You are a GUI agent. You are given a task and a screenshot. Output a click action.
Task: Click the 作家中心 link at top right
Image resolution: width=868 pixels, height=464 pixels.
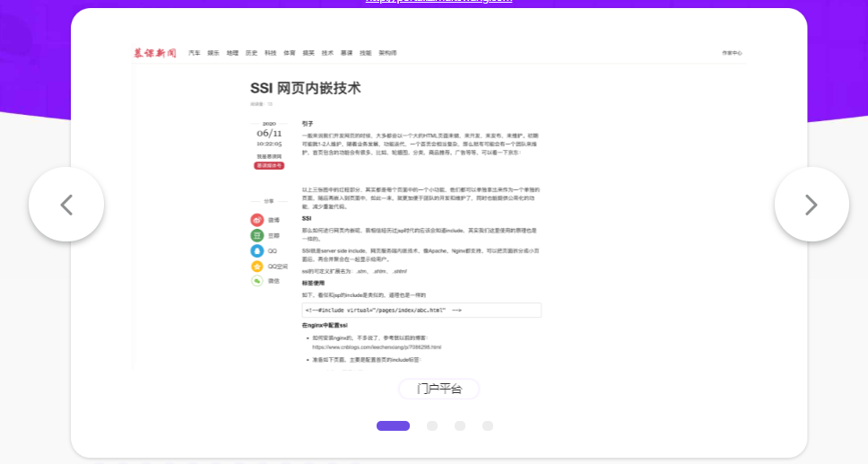coord(732,53)
